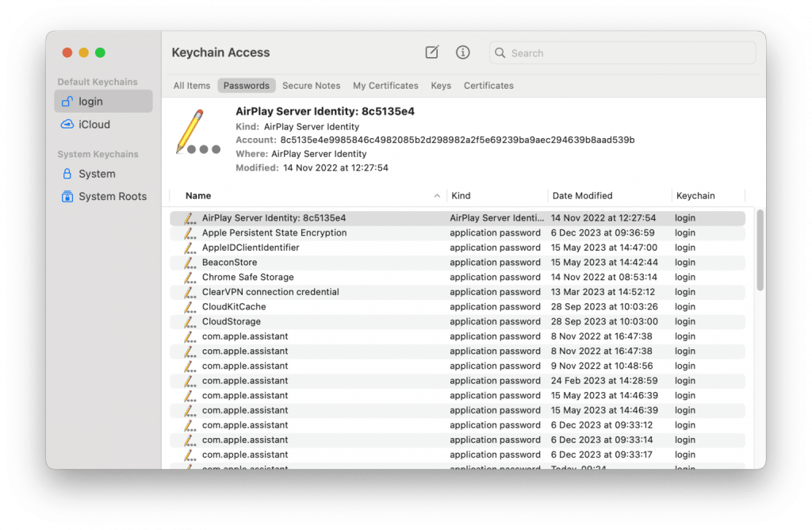This screenshot has width=812, height=530.
Task: Click date 6 Dec 2023 at 09:36:59
Action: 603,233
